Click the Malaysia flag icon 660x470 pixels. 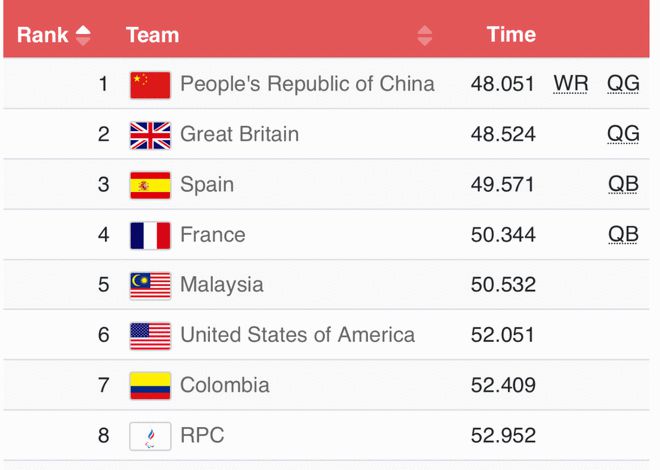150,285
